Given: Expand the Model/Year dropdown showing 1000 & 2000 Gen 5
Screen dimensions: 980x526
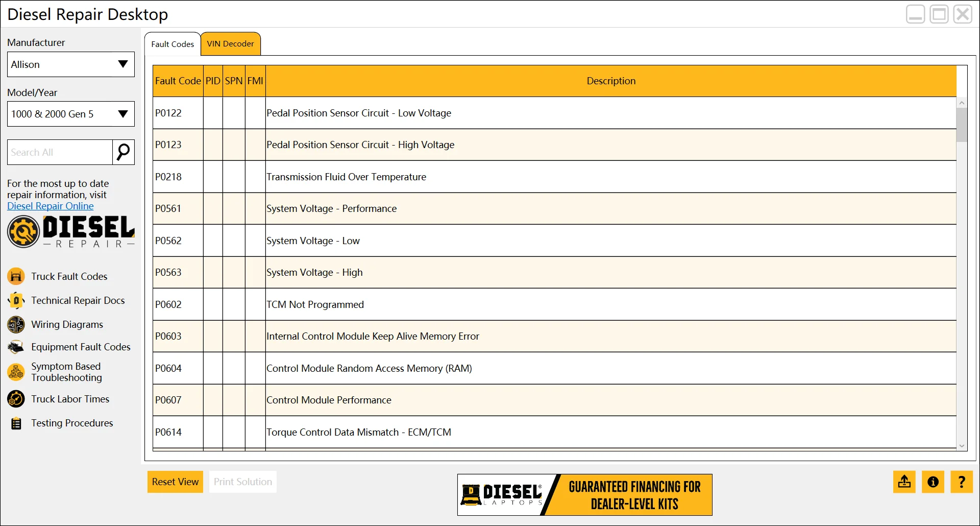Looking at the screenshot, I should pos(71,114).
